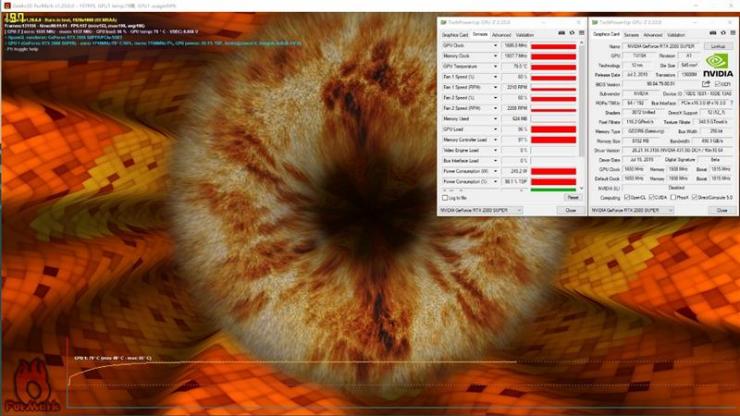Enable the Log to file checkbox
This screenshot has width=740, height=416.
pos(445,198)
